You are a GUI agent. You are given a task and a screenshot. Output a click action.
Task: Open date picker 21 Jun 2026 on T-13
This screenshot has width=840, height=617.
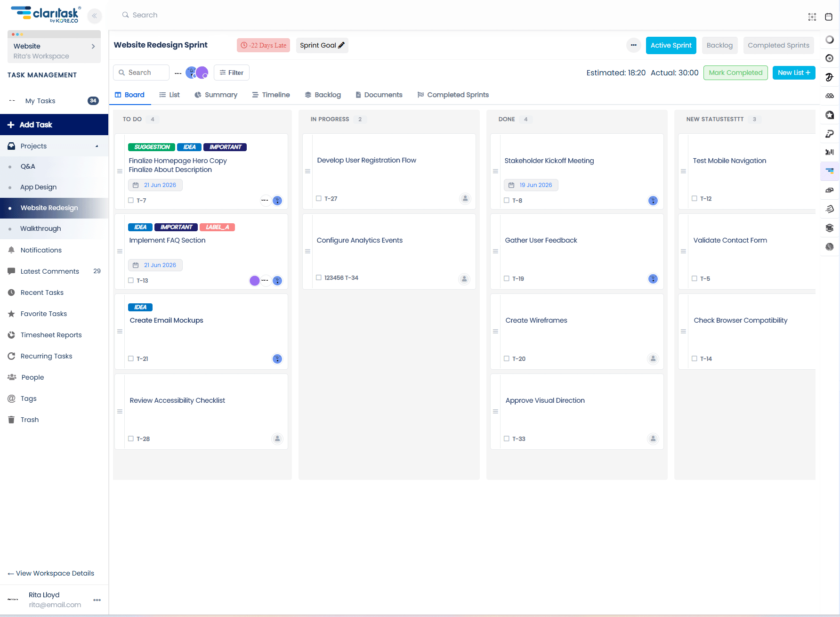click(155, 265)
